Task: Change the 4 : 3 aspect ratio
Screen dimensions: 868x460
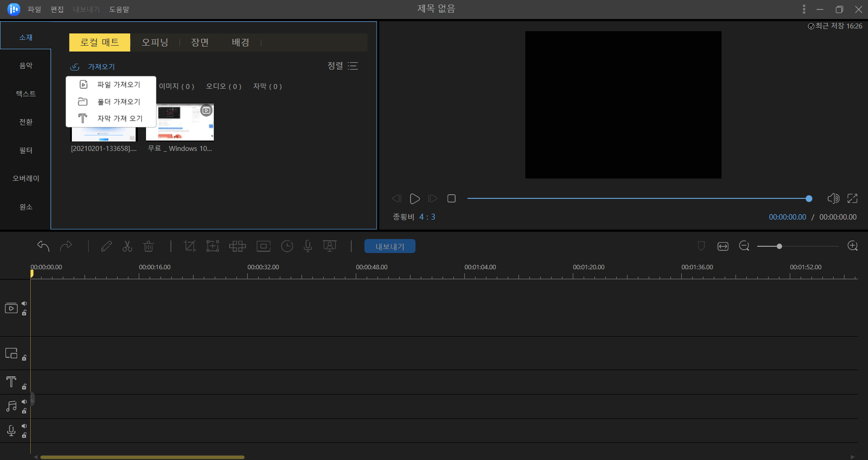Action: [427, 217]
